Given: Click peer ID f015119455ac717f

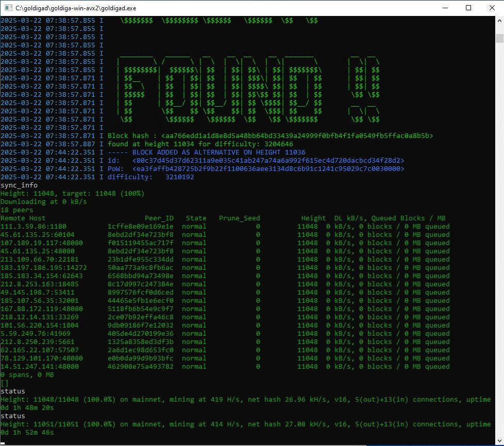Looking at the screenshot, I should tap(141, 243).
